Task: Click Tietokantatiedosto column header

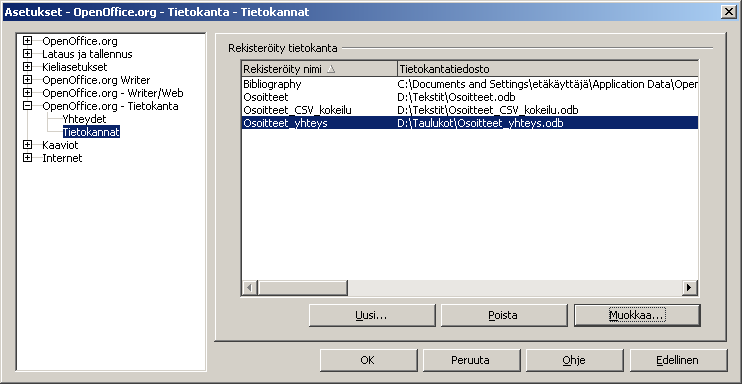Action: 548,69
